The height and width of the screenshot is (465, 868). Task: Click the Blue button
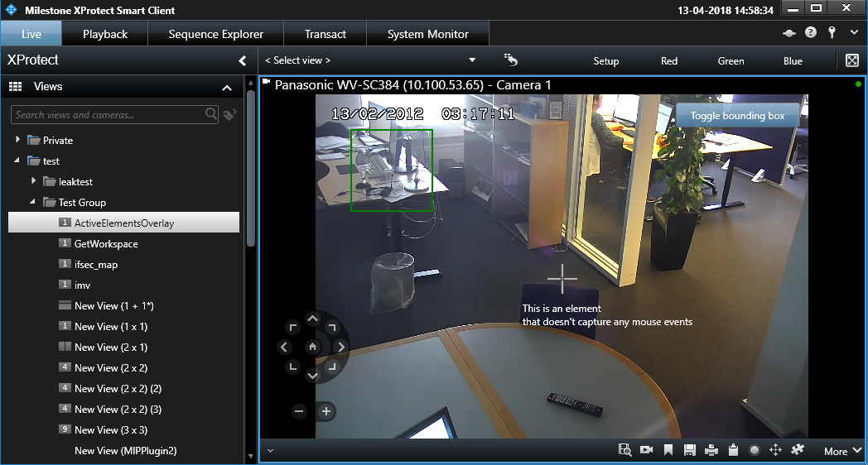(x=793, y=61)
